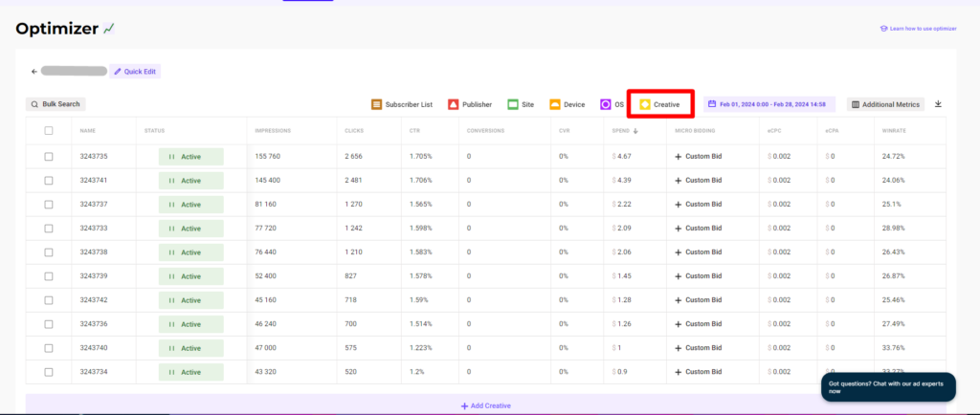980x415 pixels.
Task: Check the box for creative 3243735
Action: tap(49, 157)
